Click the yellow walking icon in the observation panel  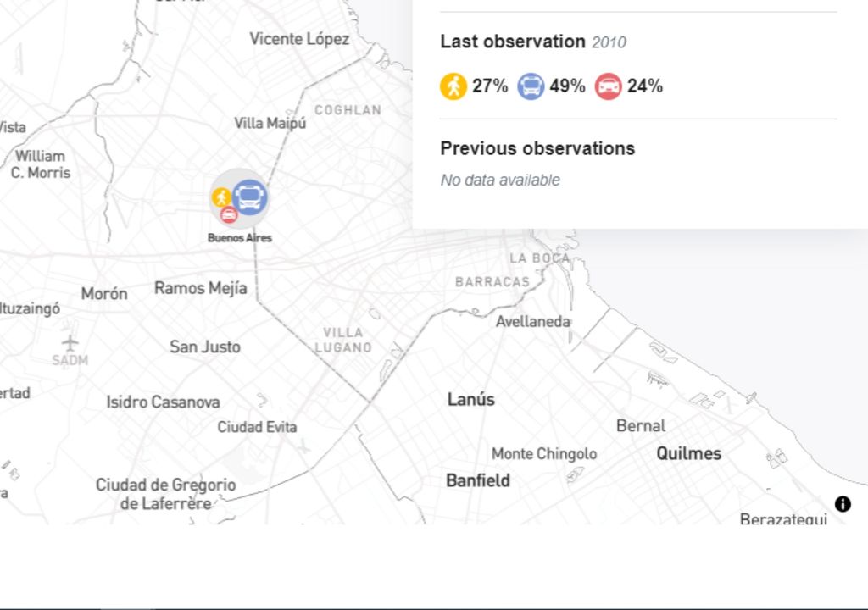pos(453,86)
